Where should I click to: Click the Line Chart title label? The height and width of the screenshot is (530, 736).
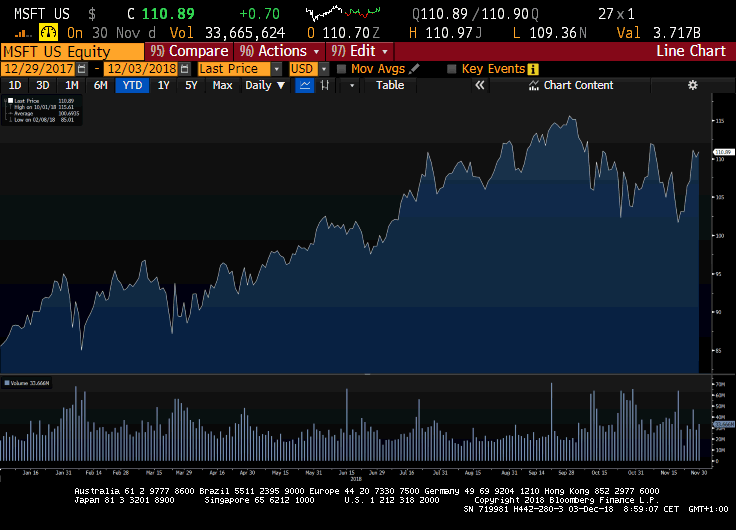pyautogui.click(x=691, y=51)
